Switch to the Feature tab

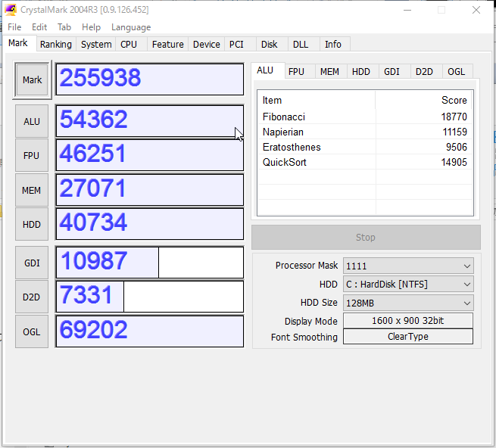(167, 44)
